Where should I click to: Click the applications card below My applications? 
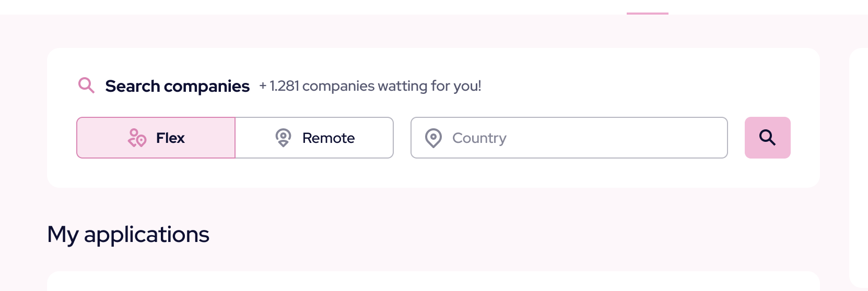click(x=433, y=282)
